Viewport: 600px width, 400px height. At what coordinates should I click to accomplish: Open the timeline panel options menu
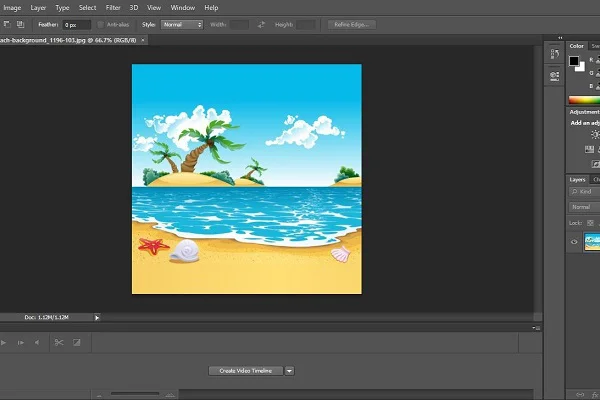point(536,328)
